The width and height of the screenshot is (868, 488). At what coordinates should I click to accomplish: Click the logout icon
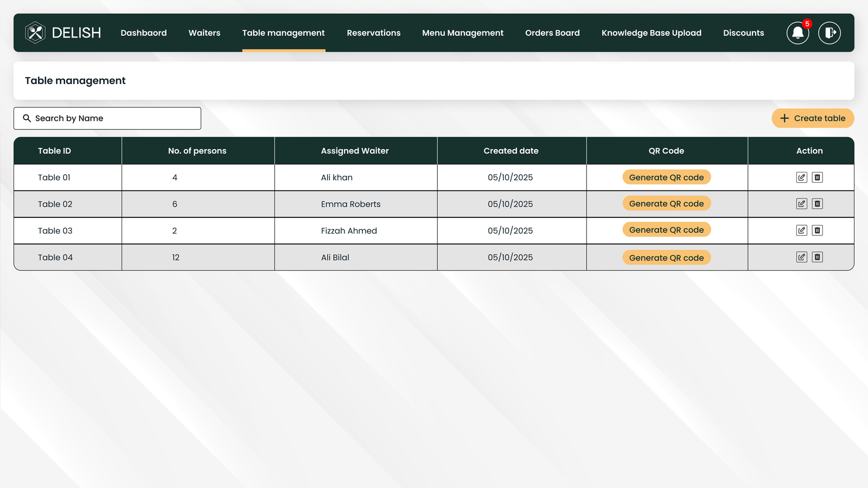point(829,33)
